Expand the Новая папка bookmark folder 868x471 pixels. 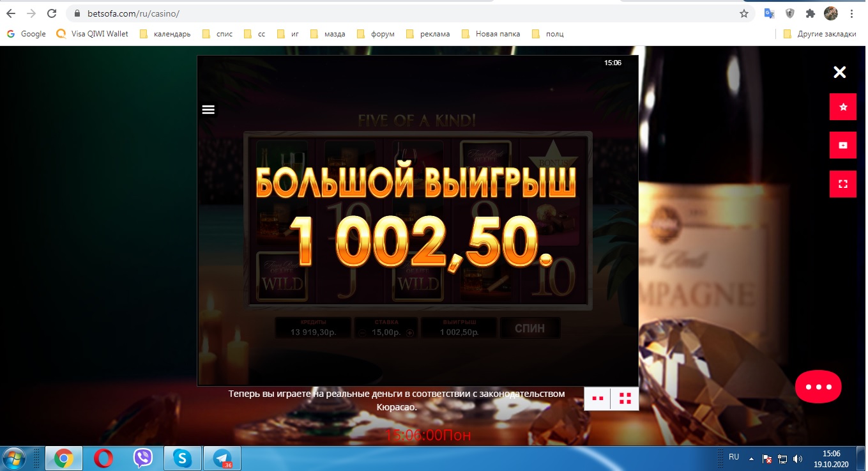point(491,34)
